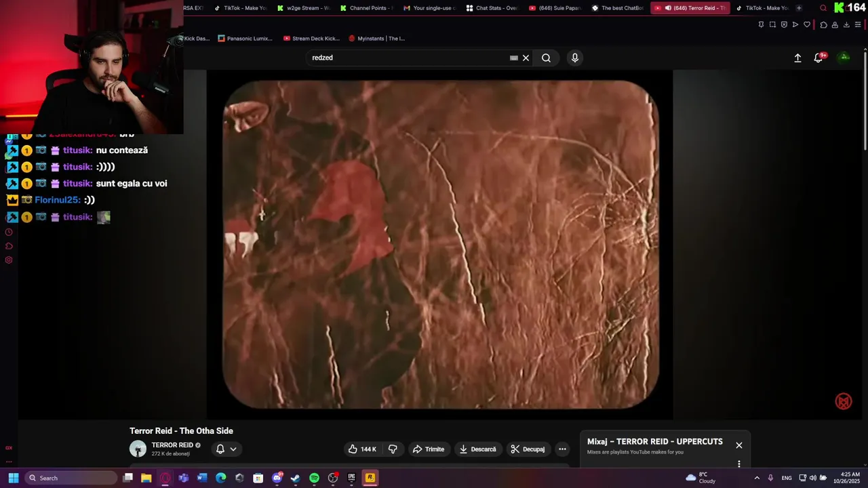Expand the subscription notification chevron
The image size is (868, 488).
(233, 449)
